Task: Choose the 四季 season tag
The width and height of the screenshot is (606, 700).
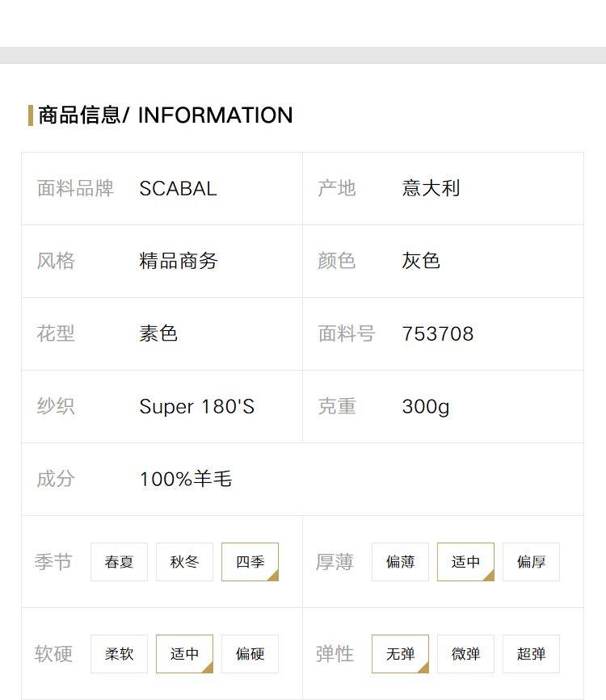Action: [x=250, y=562]
